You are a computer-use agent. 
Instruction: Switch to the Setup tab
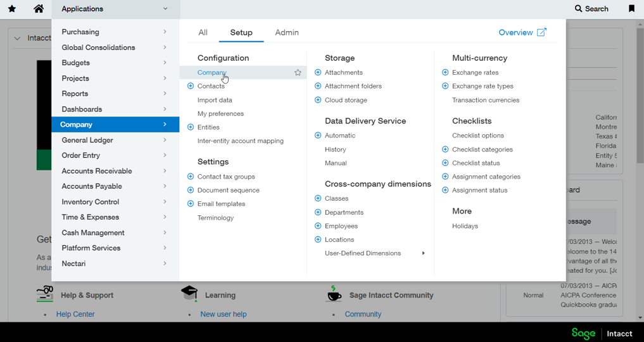[241, 32]
